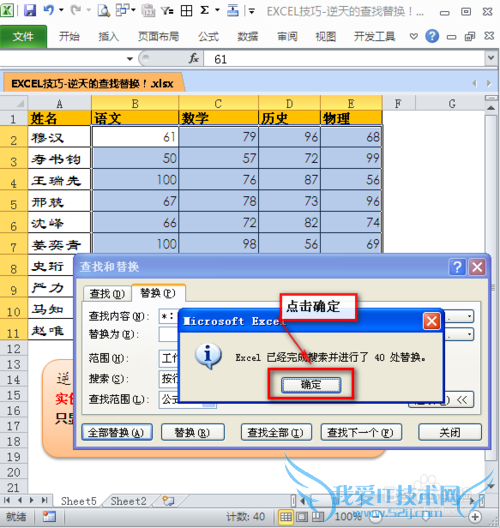Expand the formula bar with the chevron

click(491, 58)
